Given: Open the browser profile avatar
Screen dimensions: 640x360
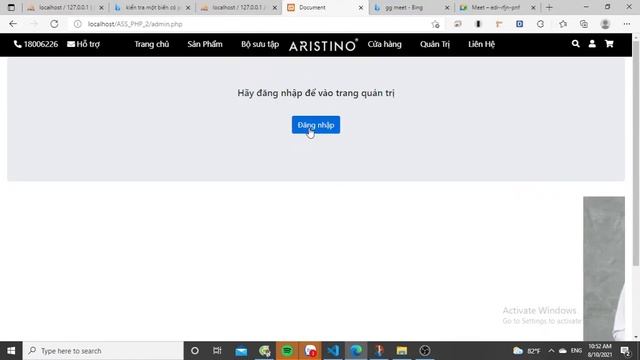Looking at the screenshot, I should (x=605, y=24).
